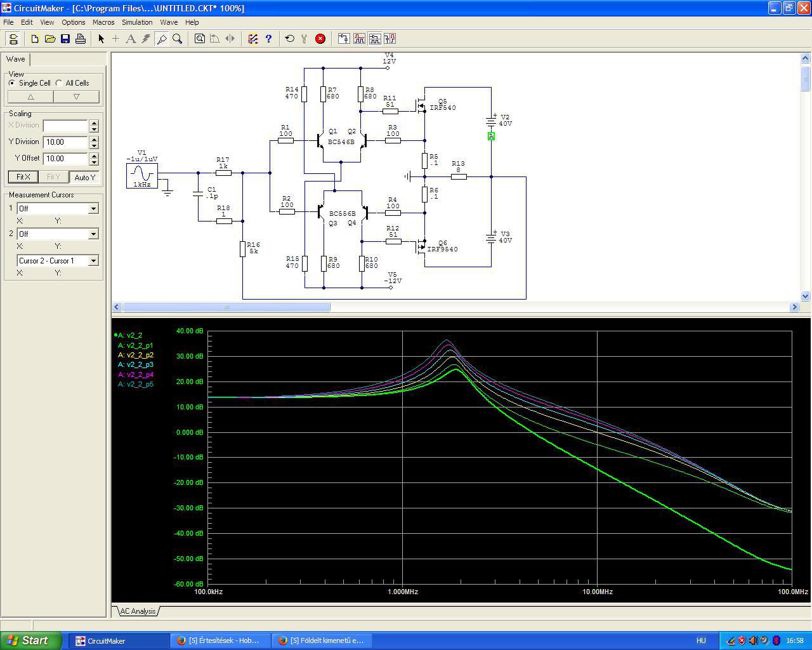This screenshot has height=650, width=812.
Task: Open the Cursor 1 measurement dropdown
Action: pos(93,209)
